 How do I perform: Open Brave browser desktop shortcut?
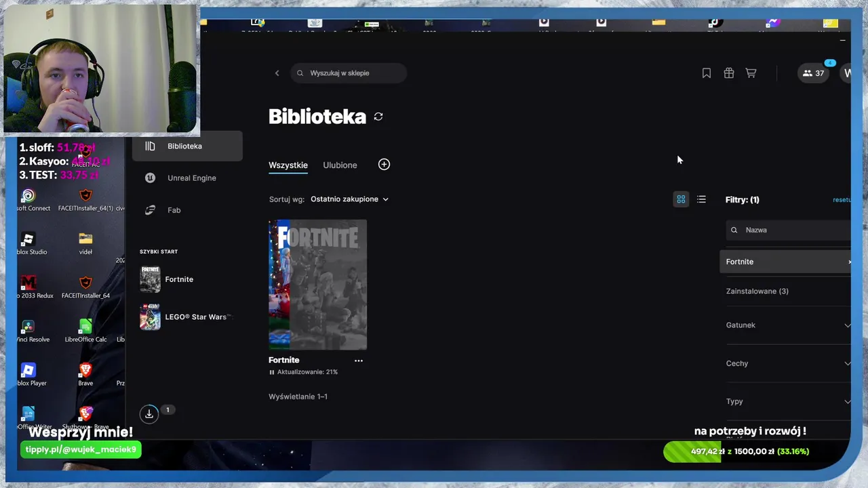[x=85, y=375]
